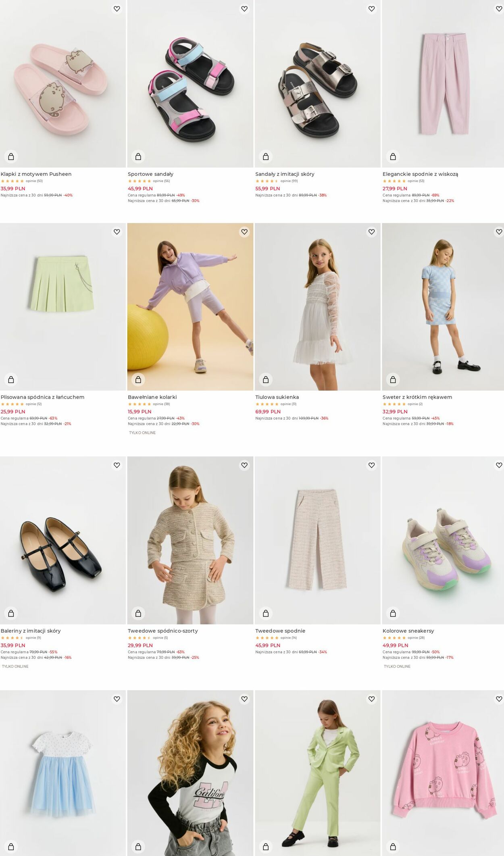Viewport: 504px width, 856px height.
Task: Click shopping bag icon on Bawełniane kolarki
Action: click(138, 379)
